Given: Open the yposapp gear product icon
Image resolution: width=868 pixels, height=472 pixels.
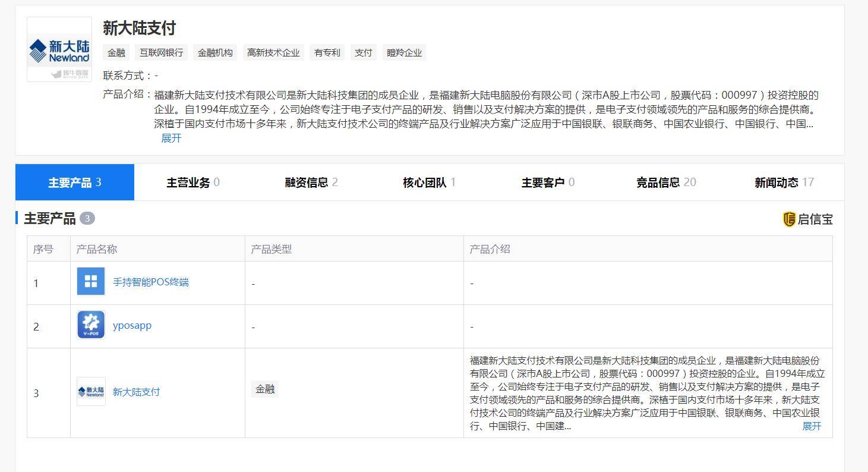Looking at the screenshot, I should (x=91, y=325).
